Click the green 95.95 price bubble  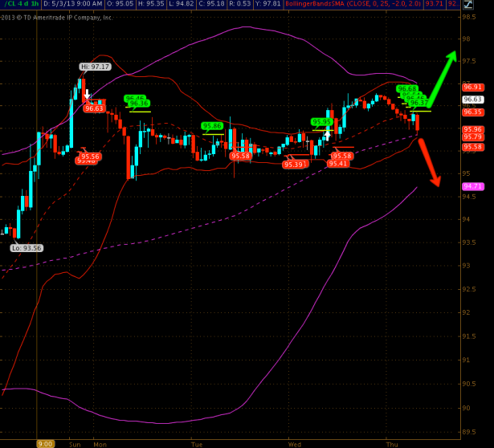click(322, 122)
